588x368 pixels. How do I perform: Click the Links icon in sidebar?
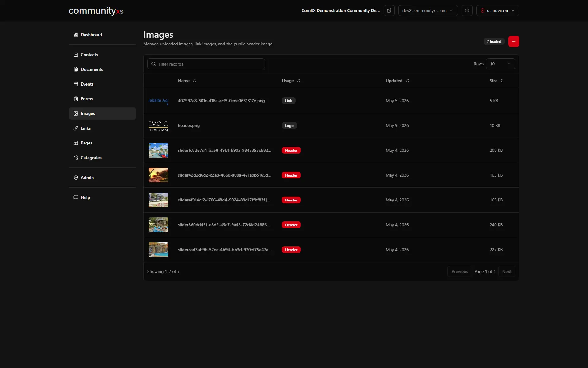[76, 128]
